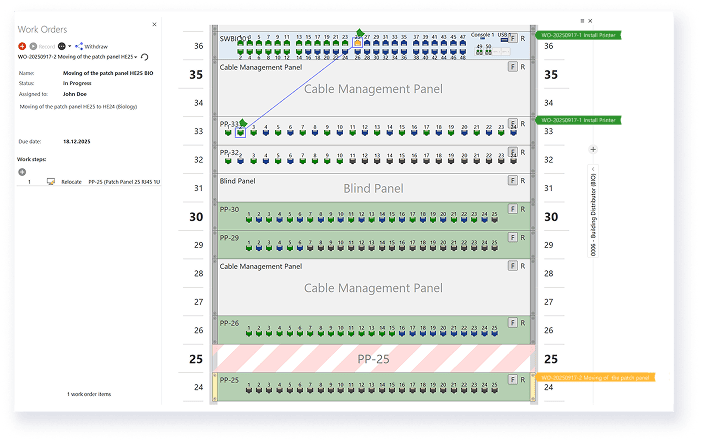Open the black more-options dropdown arrow
The width and height of the screenshot is (701, 442).
[x=69, y=46]
